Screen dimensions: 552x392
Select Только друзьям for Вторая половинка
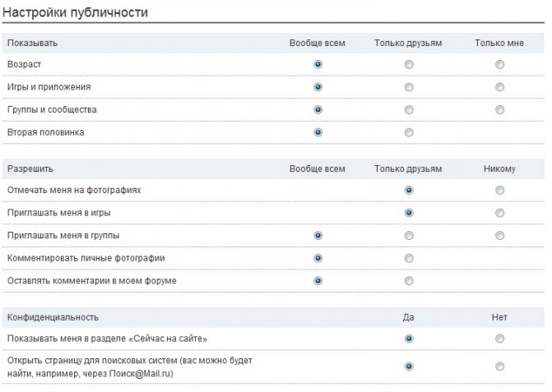[x=409, y=132]
